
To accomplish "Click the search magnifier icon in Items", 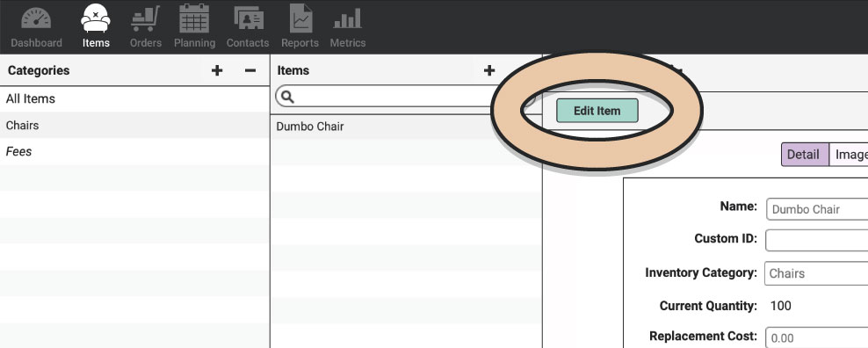I will click(x=287, y=97).
